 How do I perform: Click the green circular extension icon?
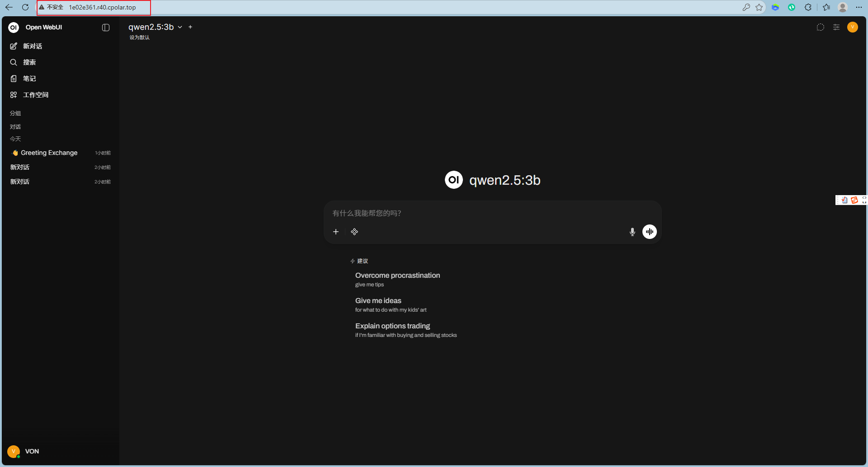[792, 7]
